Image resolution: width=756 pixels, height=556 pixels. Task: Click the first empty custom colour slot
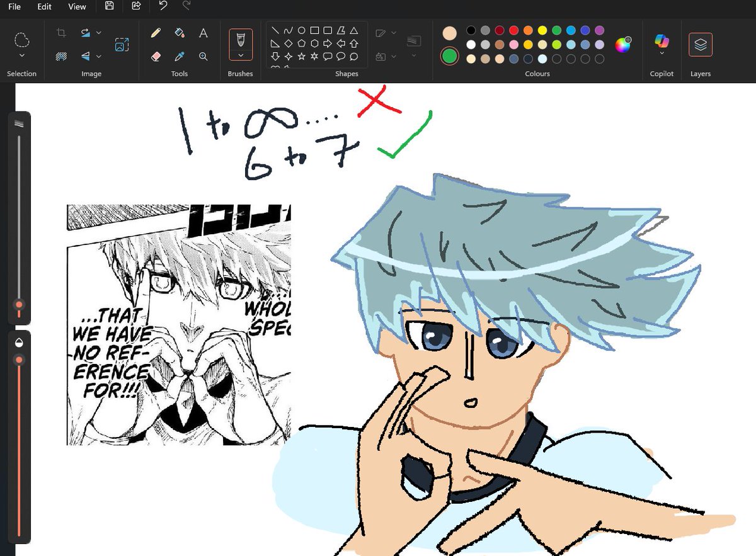click(556, 59)
